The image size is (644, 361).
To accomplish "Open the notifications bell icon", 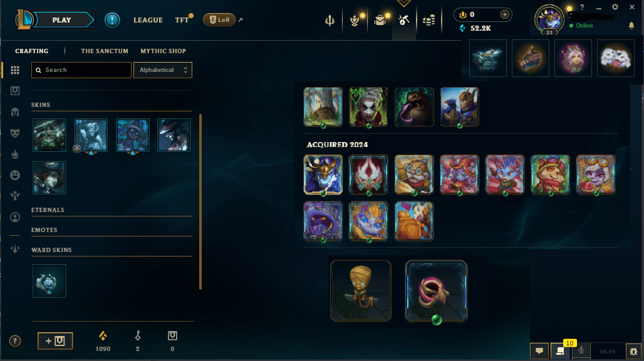I will click(x=631, y=26).
